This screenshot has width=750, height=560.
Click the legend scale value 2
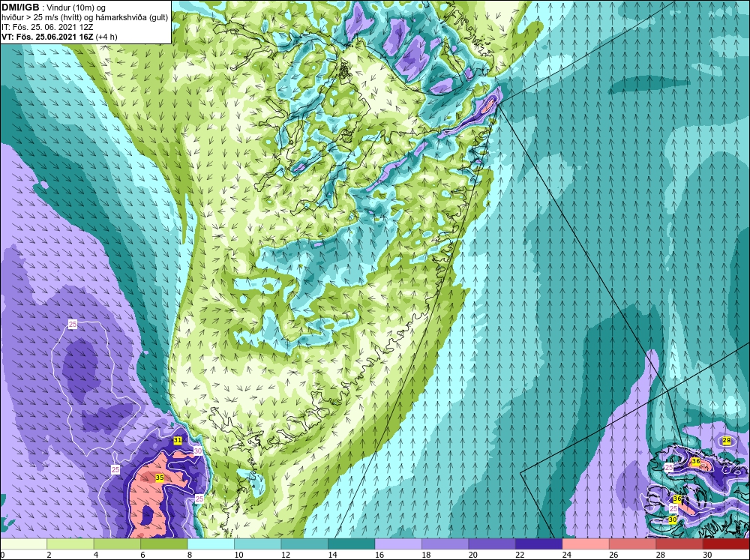49,555
